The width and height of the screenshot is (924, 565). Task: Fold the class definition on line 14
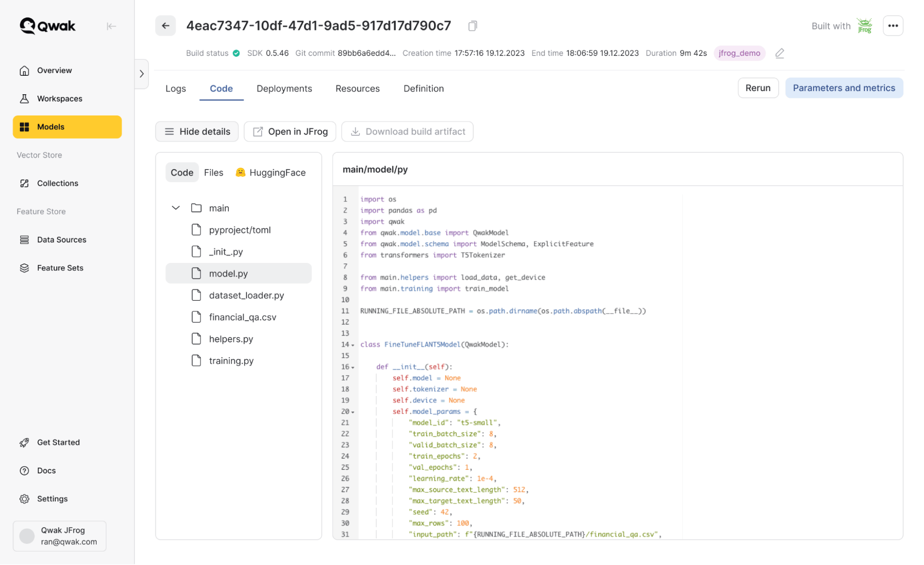pyautogui.click(x=353, y=345)
